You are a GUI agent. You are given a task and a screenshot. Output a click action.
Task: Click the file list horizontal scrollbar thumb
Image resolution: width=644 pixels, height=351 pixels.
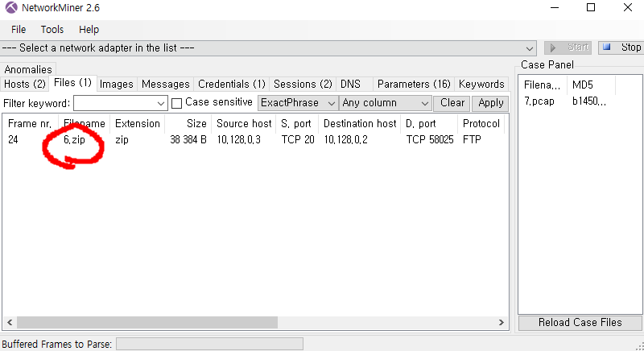pos(147,323)
